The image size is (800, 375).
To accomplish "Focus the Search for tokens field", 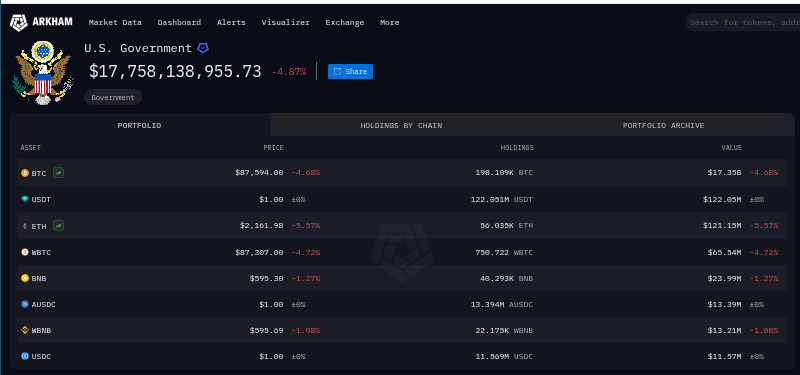I will [743, 22].
